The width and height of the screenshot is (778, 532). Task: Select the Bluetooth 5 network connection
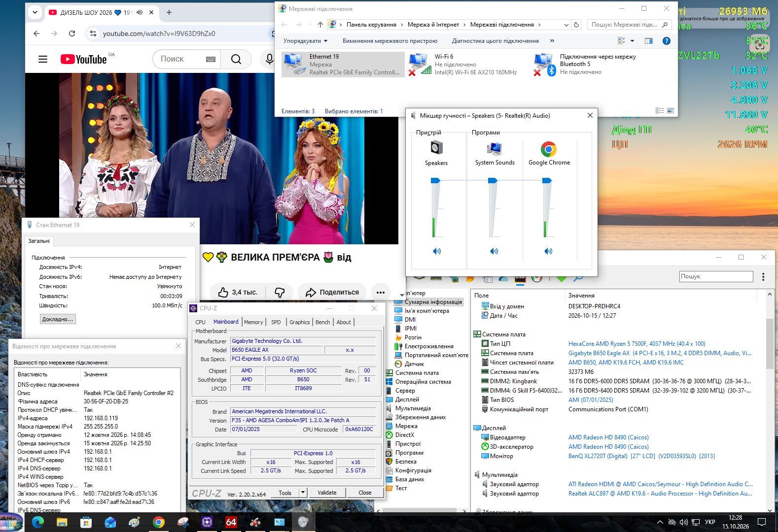point(585,64)
